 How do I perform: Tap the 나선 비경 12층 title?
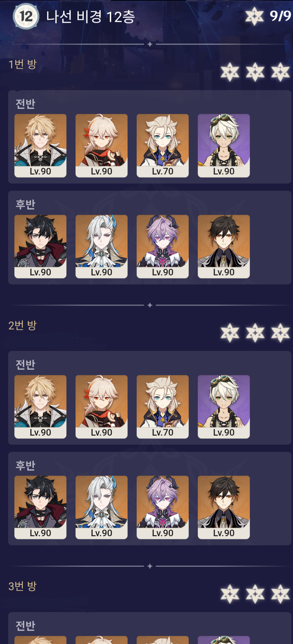[x=90, y=17]
